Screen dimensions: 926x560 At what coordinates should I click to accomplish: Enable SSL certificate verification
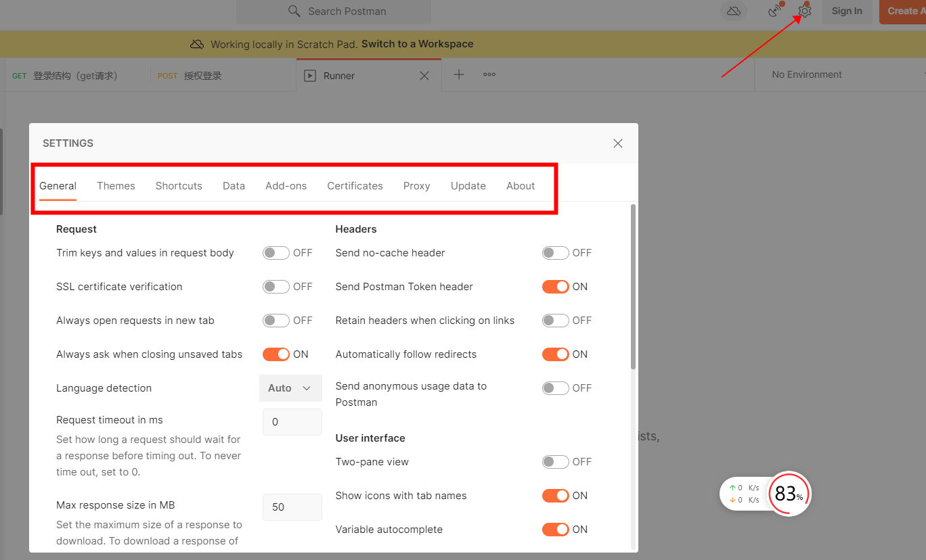point(276,287)
